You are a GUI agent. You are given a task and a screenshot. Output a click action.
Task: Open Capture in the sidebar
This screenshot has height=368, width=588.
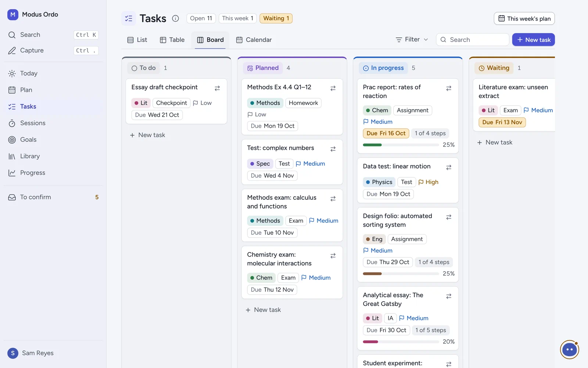(x=53, y=50)
